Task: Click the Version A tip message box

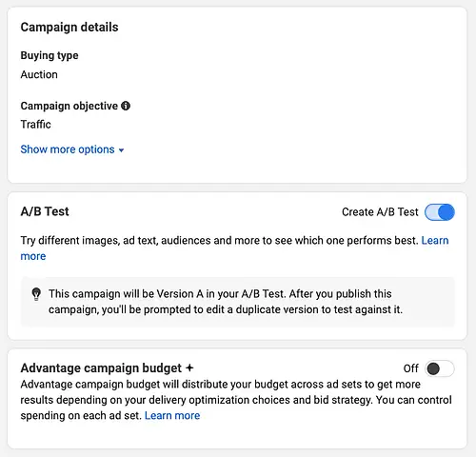Action: pyautogui.click(x=238, y=302)
